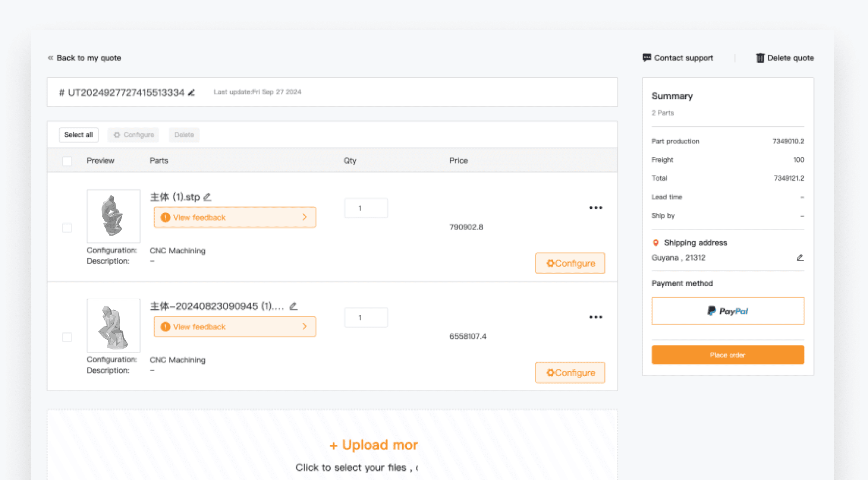Viewport: 868px width, 480px height.
Task: Click the Total value 7349121.2
Action: point(789,179)
